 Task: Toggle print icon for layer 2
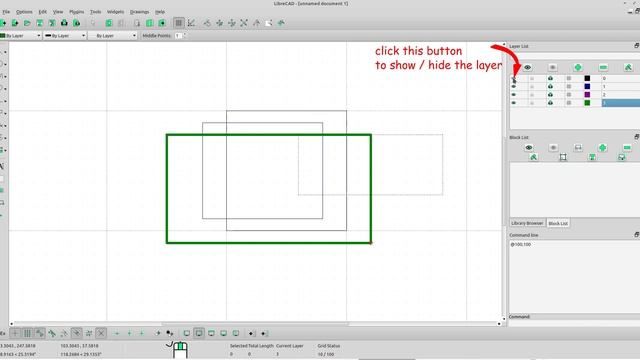(550, 95)
